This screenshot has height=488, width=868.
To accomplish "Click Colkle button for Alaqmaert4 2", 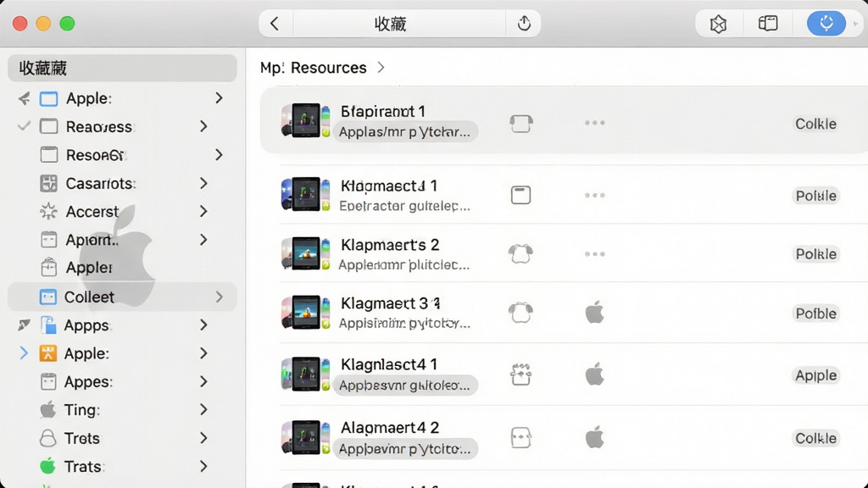I will [815, 438].
